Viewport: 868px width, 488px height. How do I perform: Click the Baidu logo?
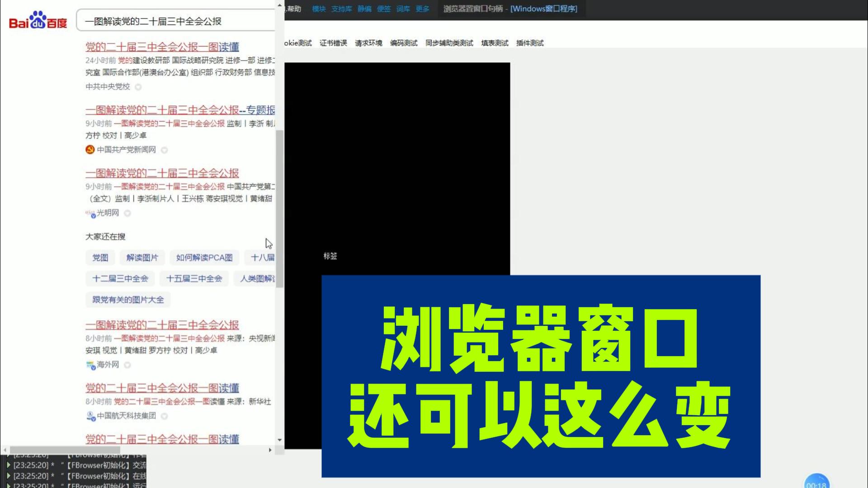click(x=38, y=20)
